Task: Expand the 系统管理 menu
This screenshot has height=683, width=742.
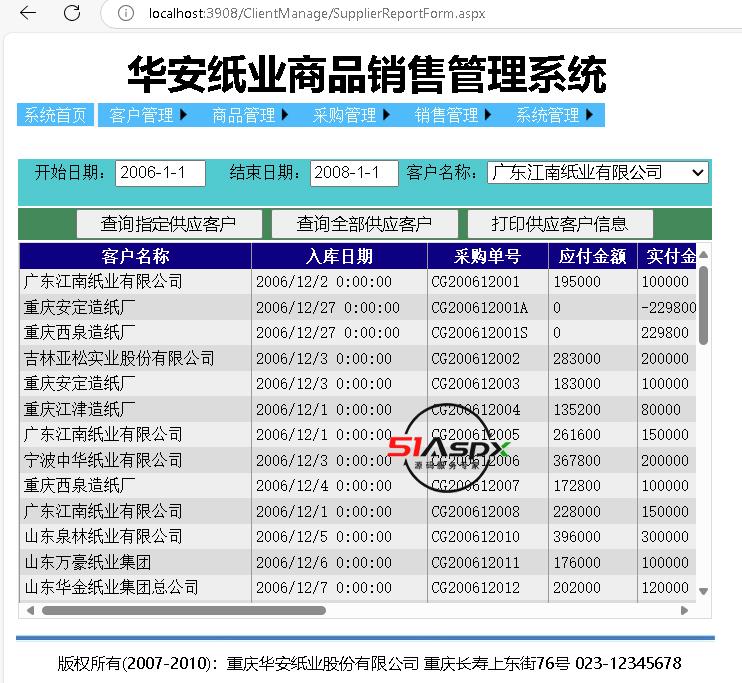Action: coord(554,115)
